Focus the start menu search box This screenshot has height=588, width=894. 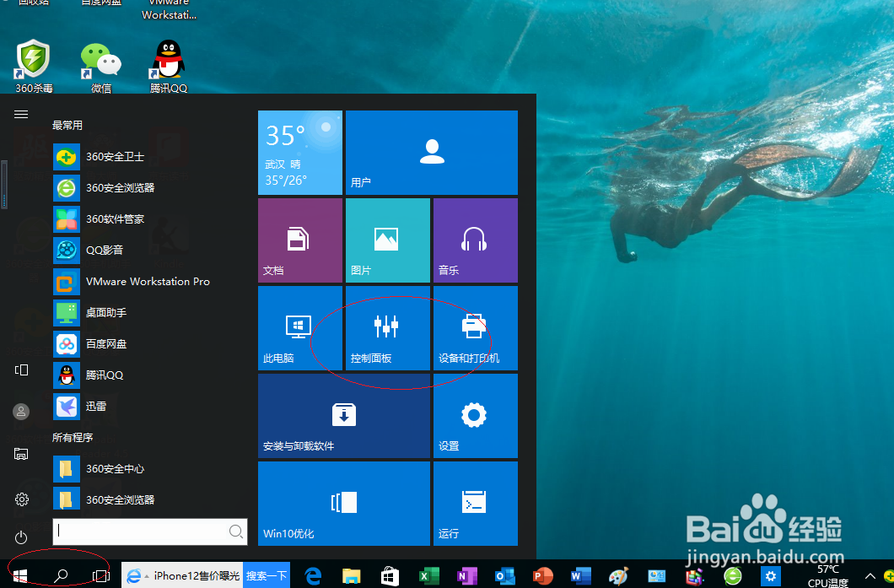(150, 531)
